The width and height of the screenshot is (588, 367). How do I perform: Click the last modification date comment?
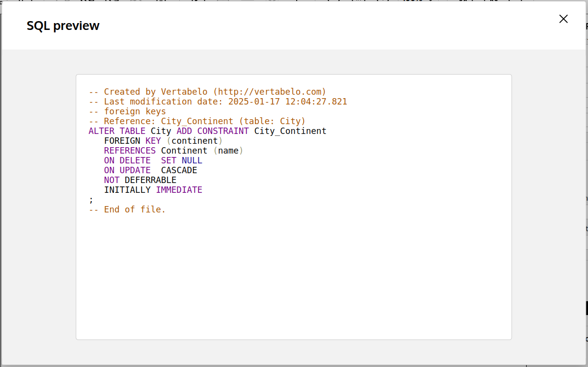[x=218, y=102]
